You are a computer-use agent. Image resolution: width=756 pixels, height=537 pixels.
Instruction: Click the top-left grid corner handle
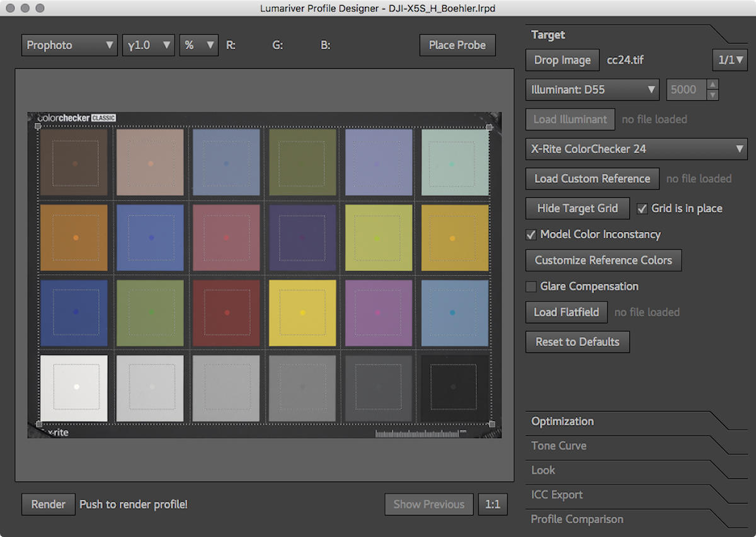[38, 127]
